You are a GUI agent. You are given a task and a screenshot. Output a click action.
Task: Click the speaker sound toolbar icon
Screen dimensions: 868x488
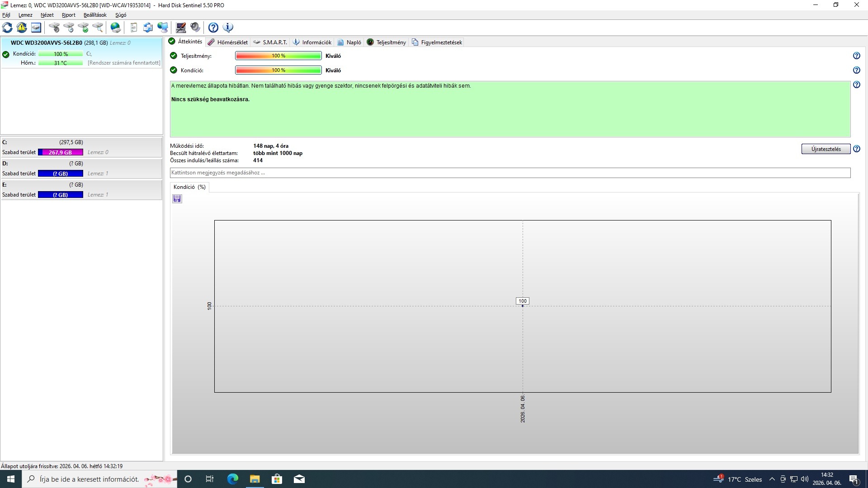pos(195,28)
